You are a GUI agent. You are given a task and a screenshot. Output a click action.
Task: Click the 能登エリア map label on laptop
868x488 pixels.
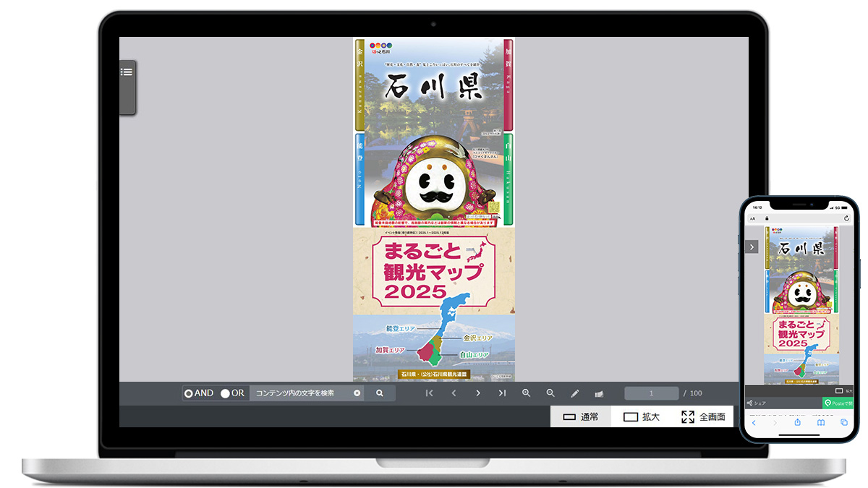click(x=399, y=328)
